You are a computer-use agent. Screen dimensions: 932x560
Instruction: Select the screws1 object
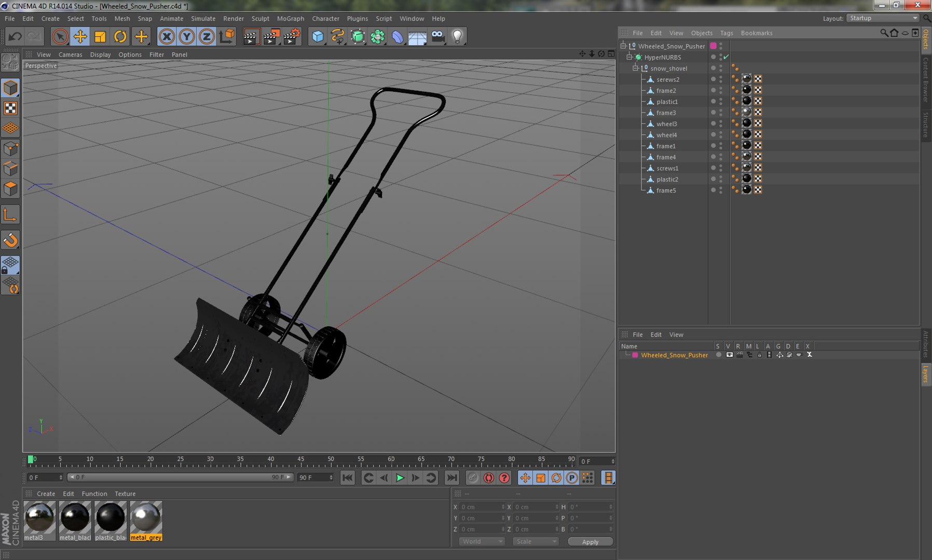click(667, 168)
